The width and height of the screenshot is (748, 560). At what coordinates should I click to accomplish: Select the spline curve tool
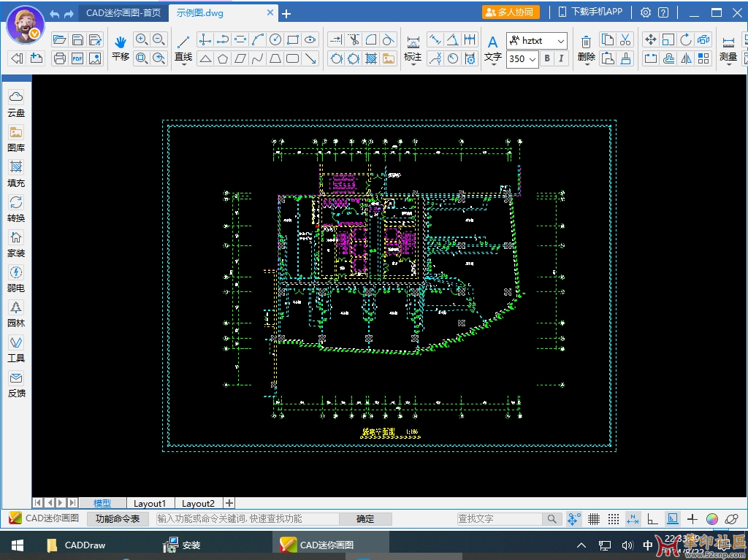tap(258, 58)
